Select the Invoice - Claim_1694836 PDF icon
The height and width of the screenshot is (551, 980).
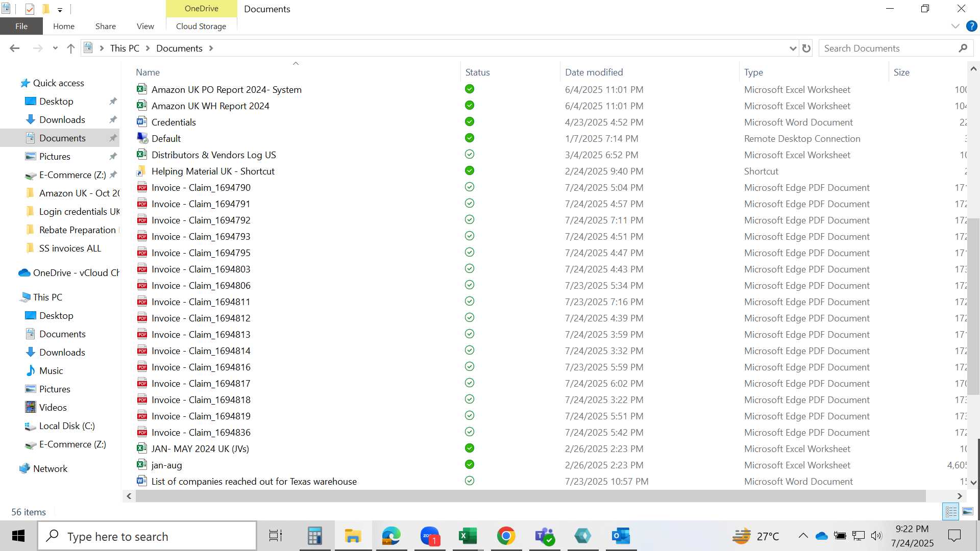[x=142, y=432]
